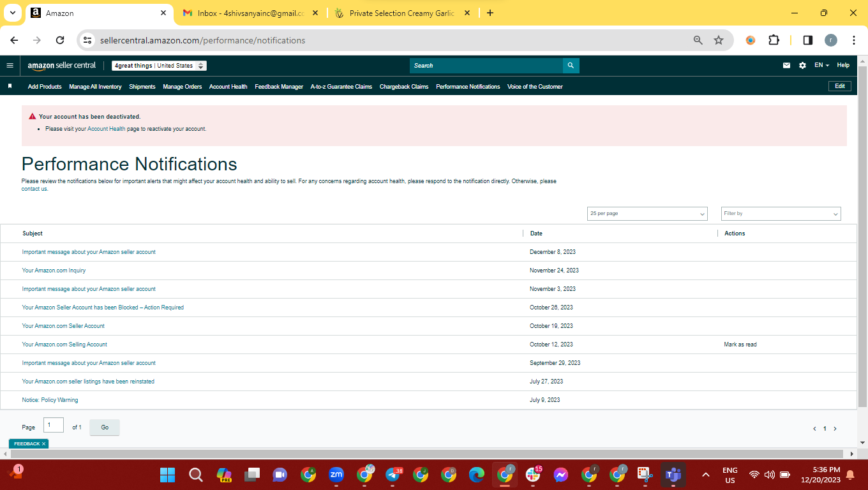The image size is (868, 490).
Task: Open the 4great things marketplace switcher
Action: tap(159, 66)
